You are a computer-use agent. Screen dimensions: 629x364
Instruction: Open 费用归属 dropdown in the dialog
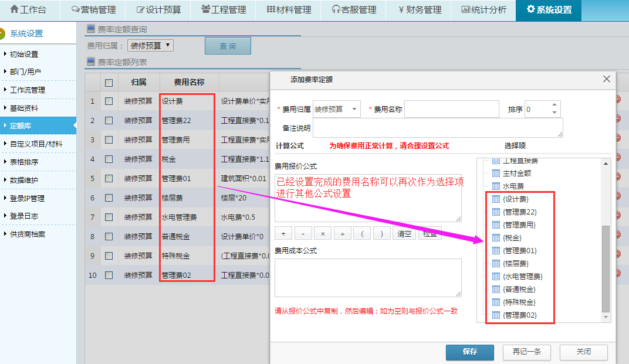[x=337, y=109]
